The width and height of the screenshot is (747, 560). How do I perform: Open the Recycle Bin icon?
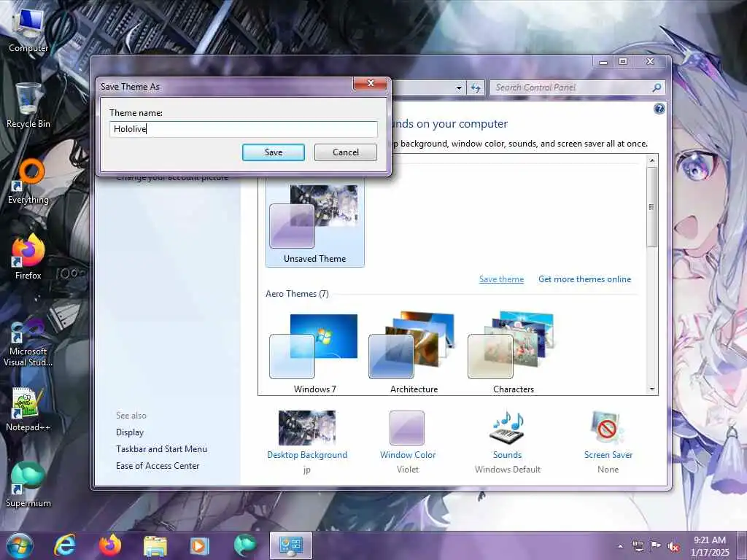pos(28,106)
